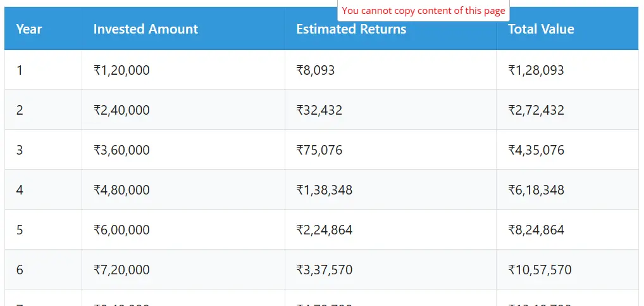
Task: Click the 'You cannot copy content' tooltip
Action: click(x=423, y=11)
